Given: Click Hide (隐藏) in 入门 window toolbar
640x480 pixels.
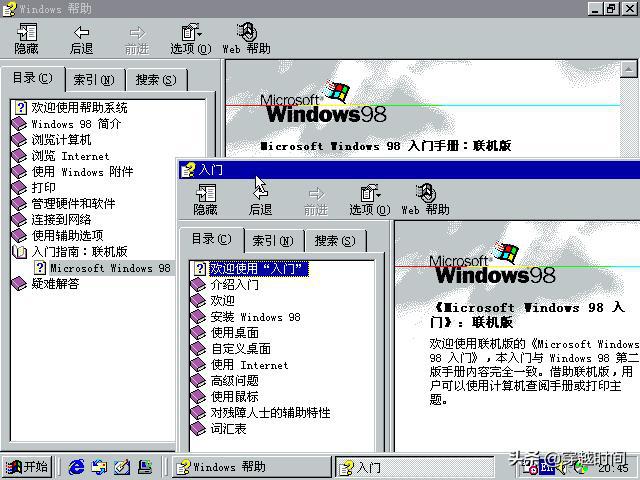Looking at the screenshot, I should (205, 200).
